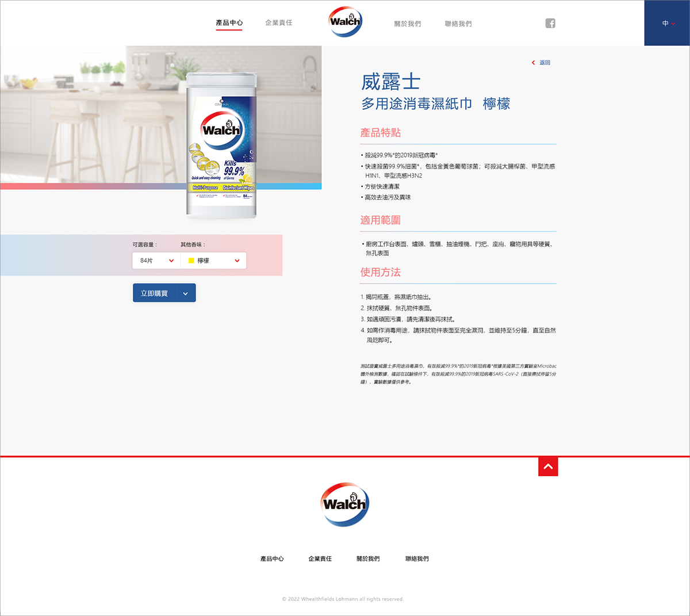
Task: Click 產品中心 footer link
Action: tap(272, 559)
